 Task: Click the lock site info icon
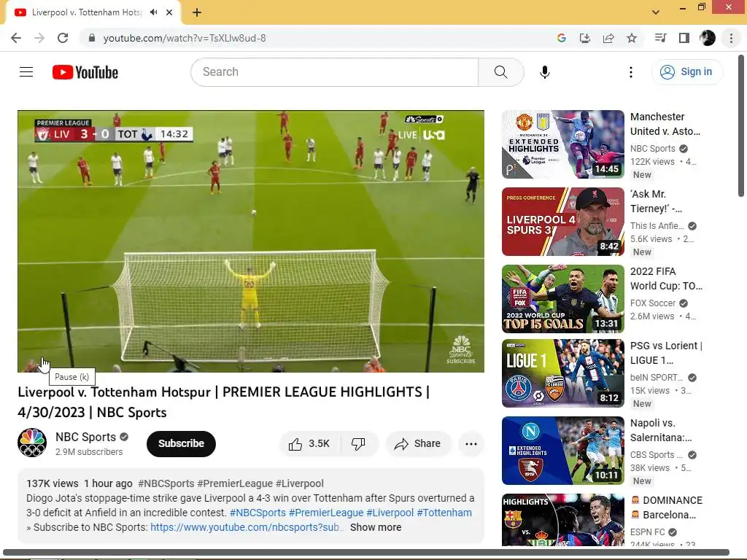click(x=92, y=38)
